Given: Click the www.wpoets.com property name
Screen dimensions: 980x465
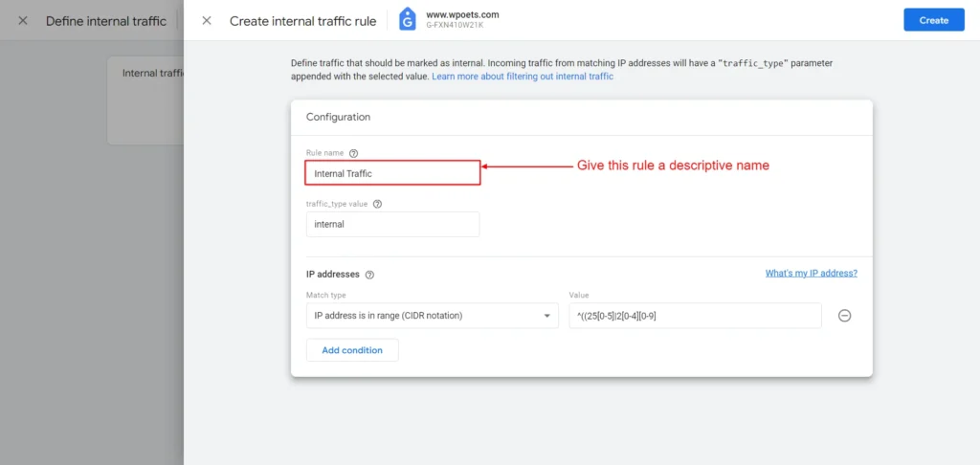Looking at the screenshot, I should click(x=463, y=15).
